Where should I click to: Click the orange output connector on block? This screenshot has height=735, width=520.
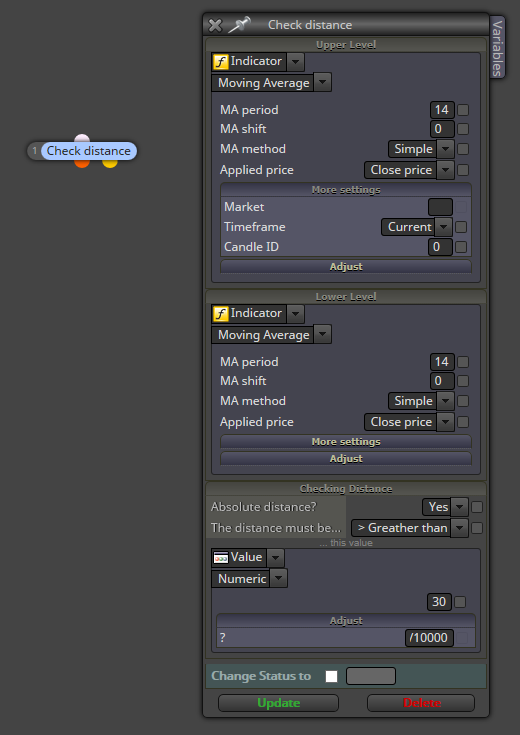(x=82, y=163)
